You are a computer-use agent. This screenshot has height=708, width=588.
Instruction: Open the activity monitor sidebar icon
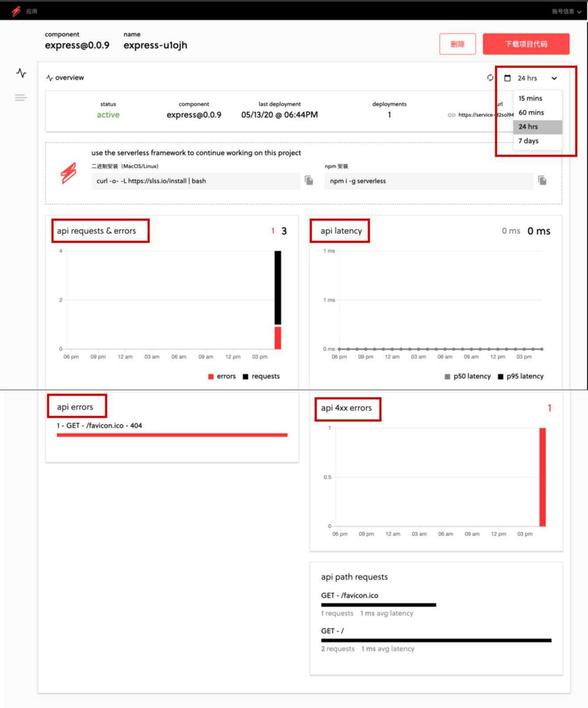(21, 73)
